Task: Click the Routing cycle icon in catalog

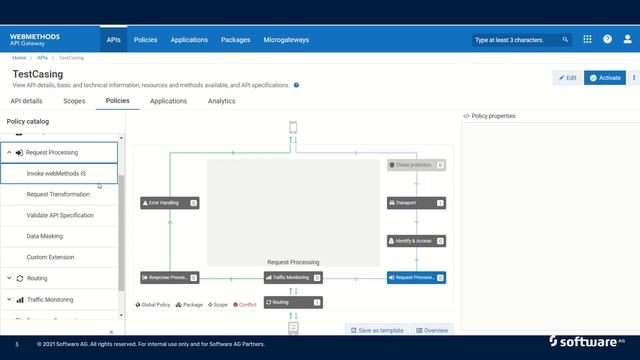Action: pos(20,278)
